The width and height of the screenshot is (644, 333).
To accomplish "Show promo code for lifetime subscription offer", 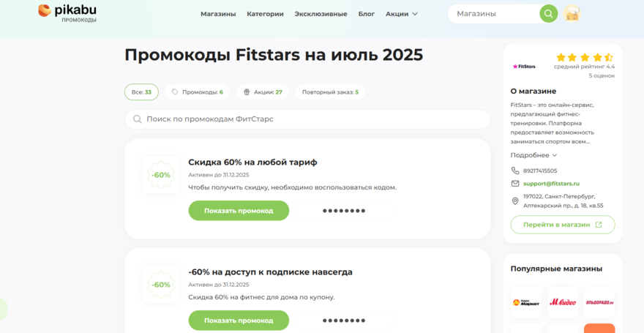I will click(239, 321).
